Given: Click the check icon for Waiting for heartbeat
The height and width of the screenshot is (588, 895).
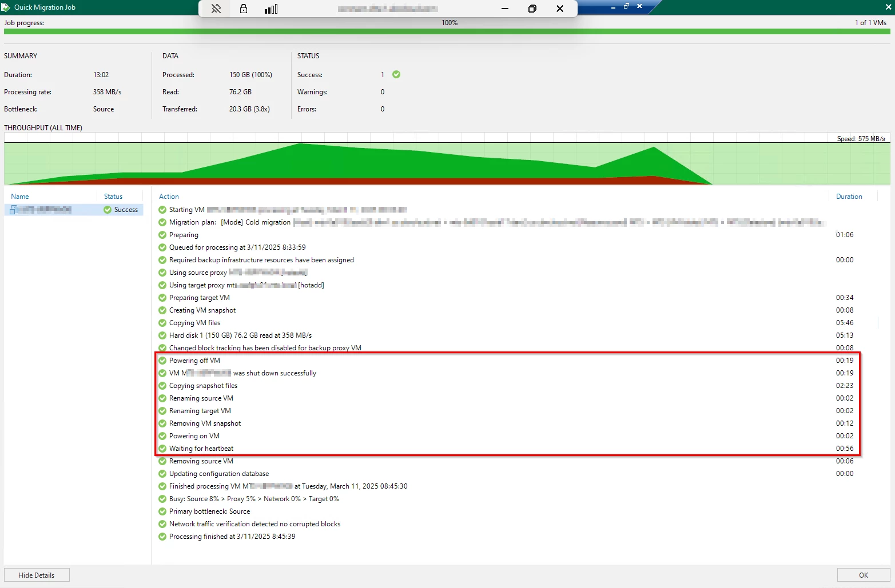Looking at the screenshot, I should pos(162,449).
